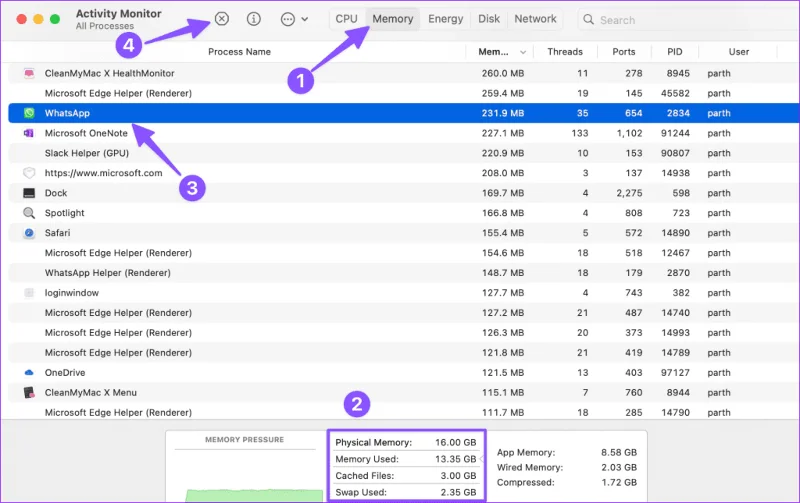Click the Compressed 1.72 GB entry

pos(567,482)
